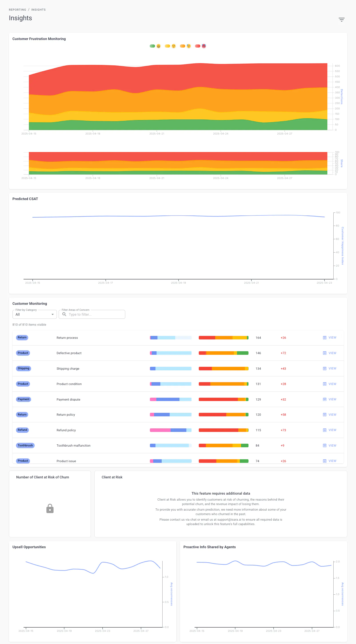Image resolution: width=356 pixels, height=644 pixels.
Task: Toggle the green grinning-face legend entry
Action: click(155, 46)
